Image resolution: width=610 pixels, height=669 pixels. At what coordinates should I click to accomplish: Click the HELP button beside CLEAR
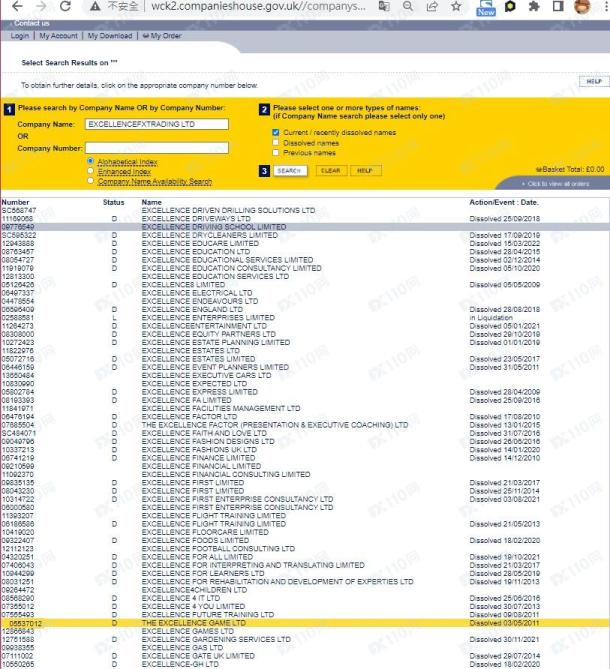(366, 171)
